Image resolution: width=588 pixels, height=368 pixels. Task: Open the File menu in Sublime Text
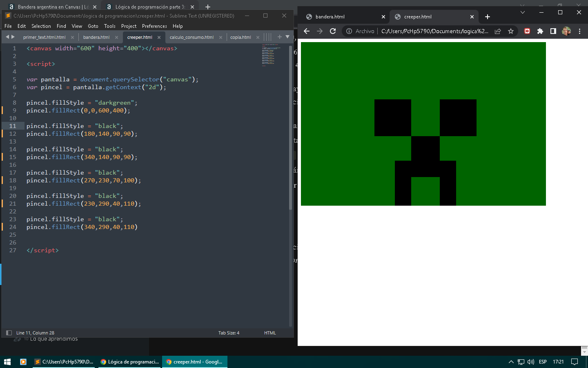tap(8, 26)
